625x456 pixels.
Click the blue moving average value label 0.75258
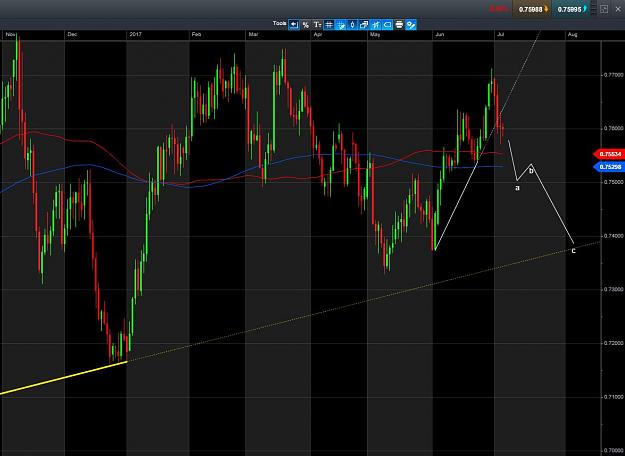pyautogui.click(x=609, y=167)
